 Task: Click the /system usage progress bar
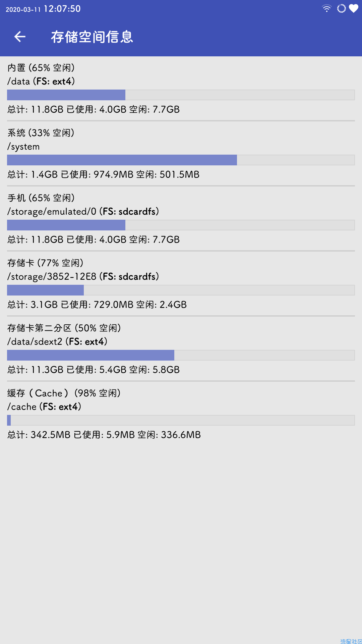click(x=181, y=160)
